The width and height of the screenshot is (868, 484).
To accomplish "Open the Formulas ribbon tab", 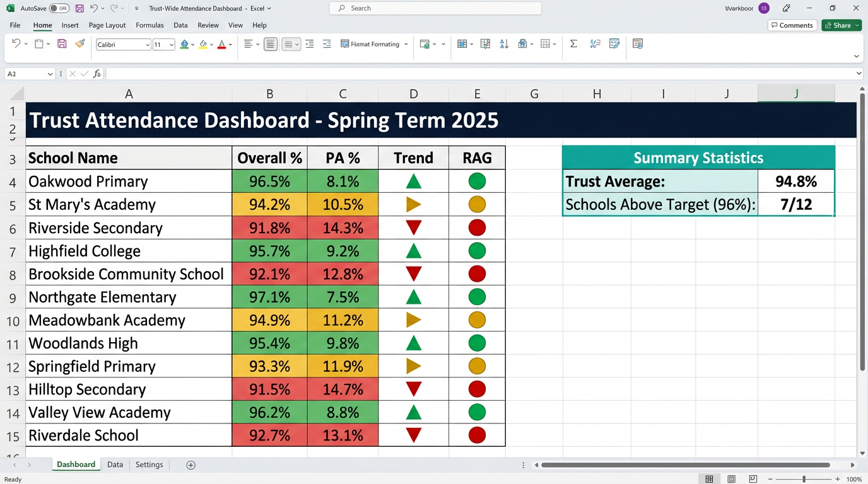I will [150, 25].
